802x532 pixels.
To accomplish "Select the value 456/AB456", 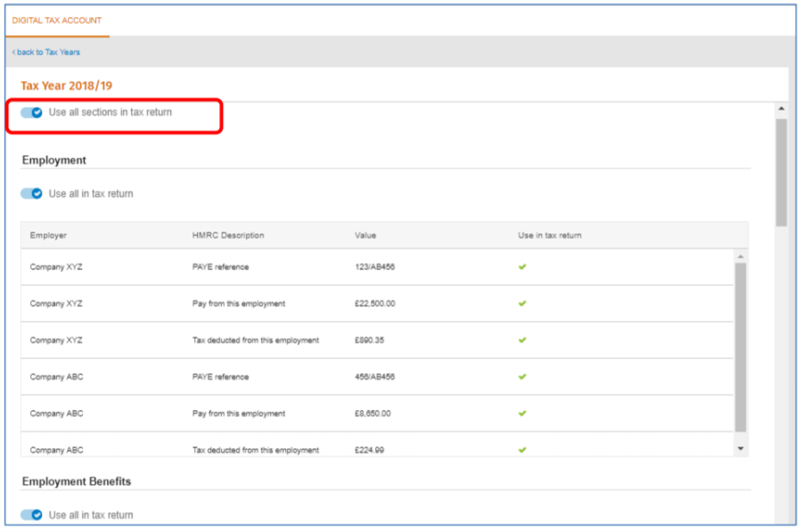I will (x=375, y=377).
